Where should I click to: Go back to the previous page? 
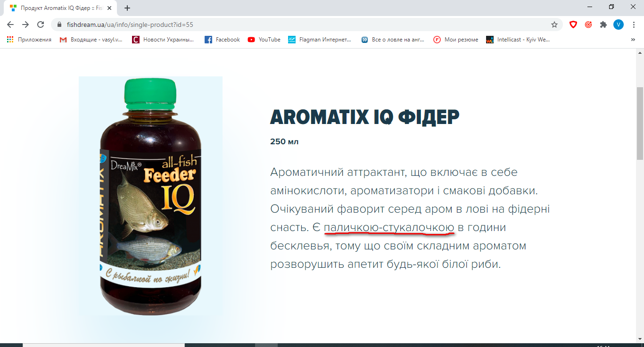[x=10, y=25]
